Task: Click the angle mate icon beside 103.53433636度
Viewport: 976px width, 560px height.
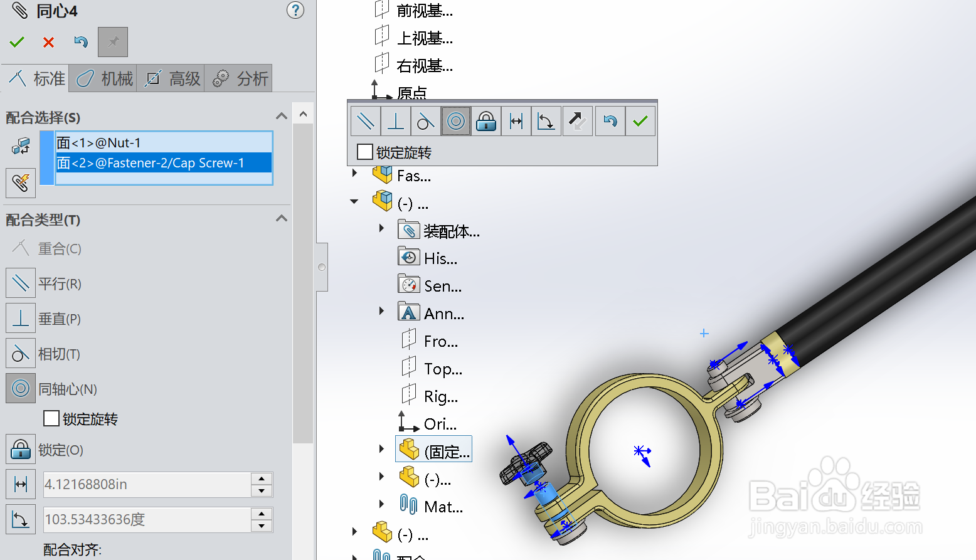Action: 21,519
